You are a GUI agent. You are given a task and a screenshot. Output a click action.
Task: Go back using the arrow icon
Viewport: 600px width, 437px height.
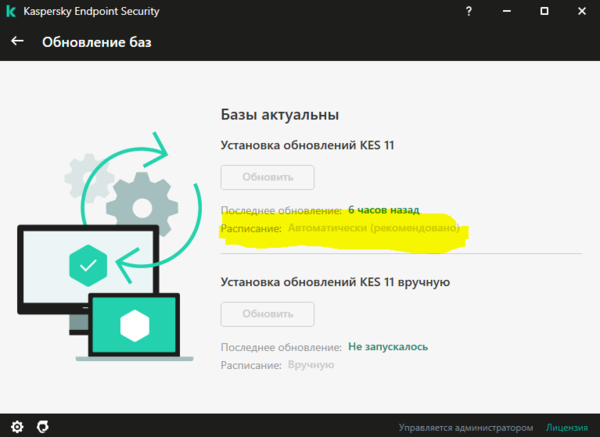17,41
